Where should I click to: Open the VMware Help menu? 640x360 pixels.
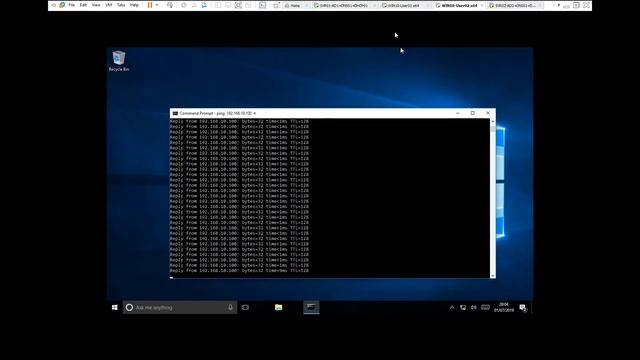pyautogui.click(x=134, y=5)
